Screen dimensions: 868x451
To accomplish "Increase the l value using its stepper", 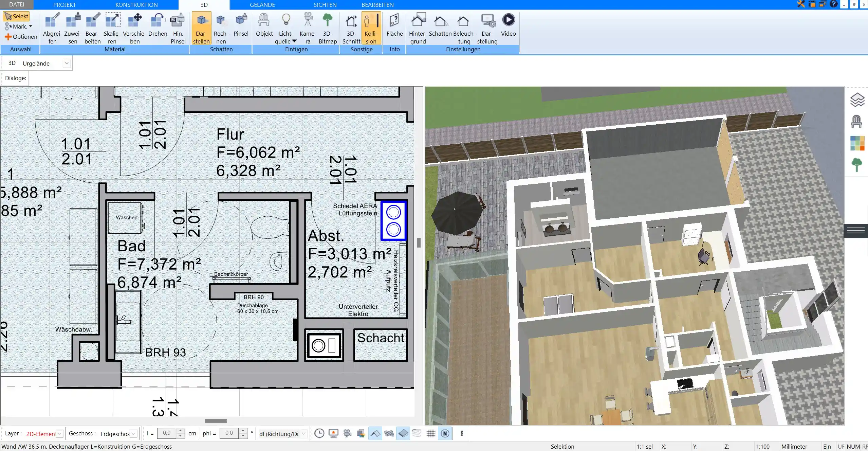I will (x=181, y=431).
